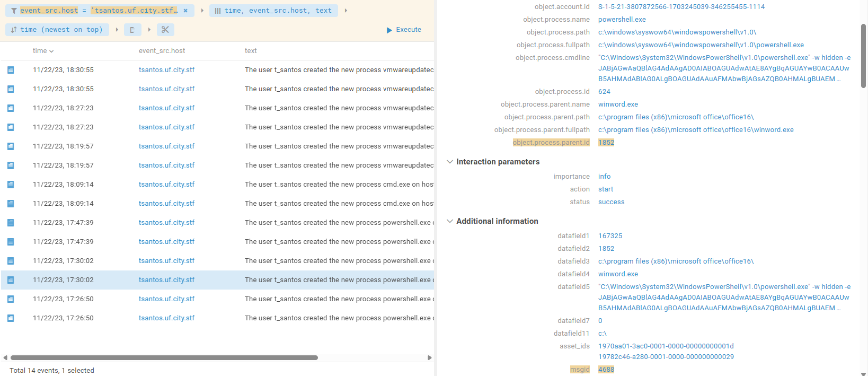
Task: Click the asset_ids value ending in 001d
Action: [666, 346]
